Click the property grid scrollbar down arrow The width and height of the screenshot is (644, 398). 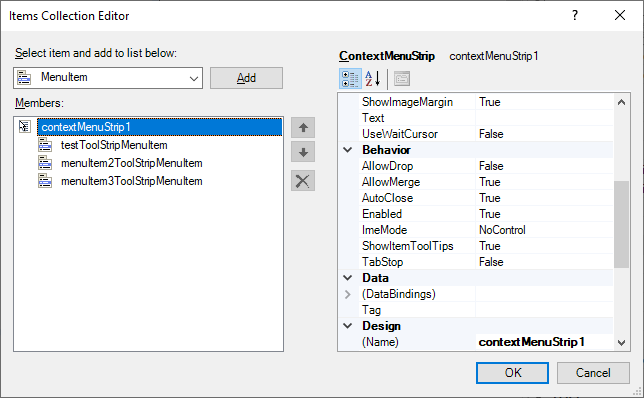[x=621, y=343]
